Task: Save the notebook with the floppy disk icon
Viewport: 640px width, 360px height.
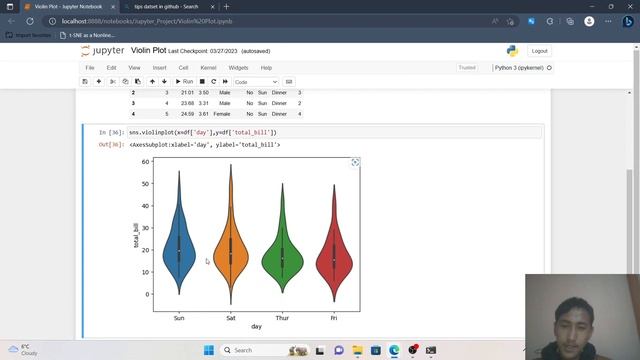Action: (x=85, y=82)
